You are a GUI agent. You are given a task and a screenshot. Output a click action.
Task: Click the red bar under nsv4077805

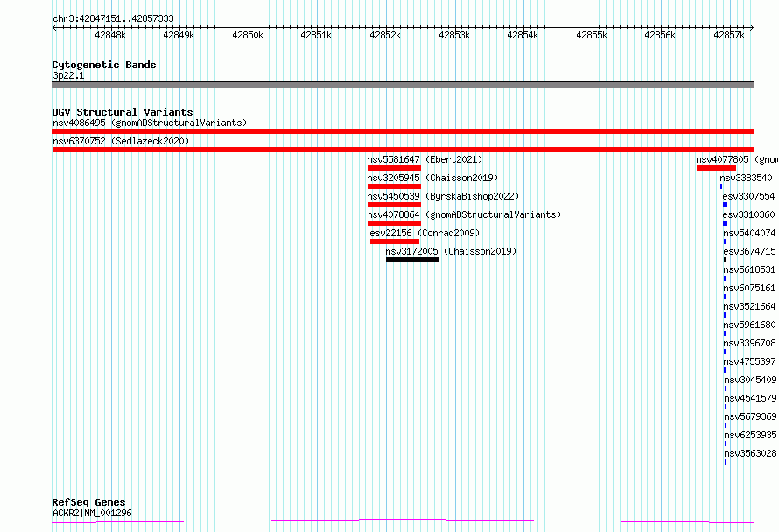point(716,168)
